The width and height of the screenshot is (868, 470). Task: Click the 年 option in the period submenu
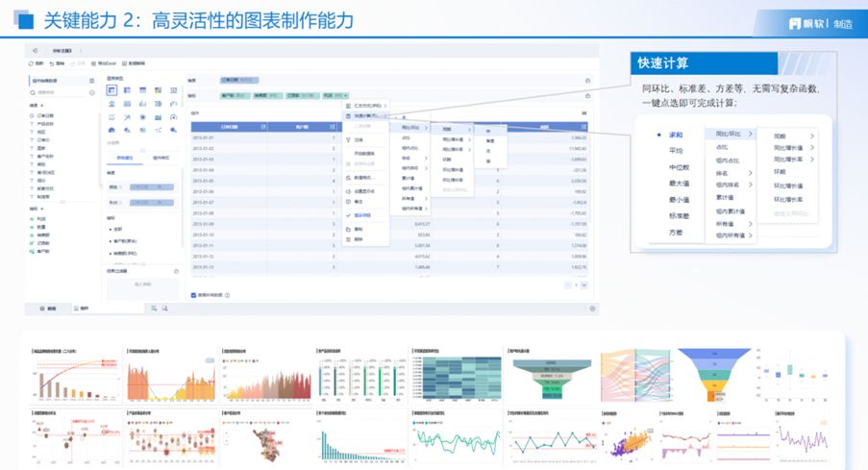point(488,131)
